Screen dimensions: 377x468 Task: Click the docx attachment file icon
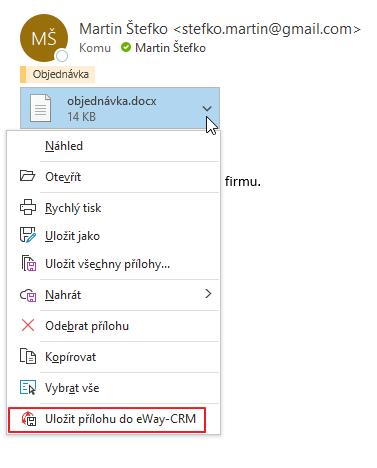pos(41,108)
